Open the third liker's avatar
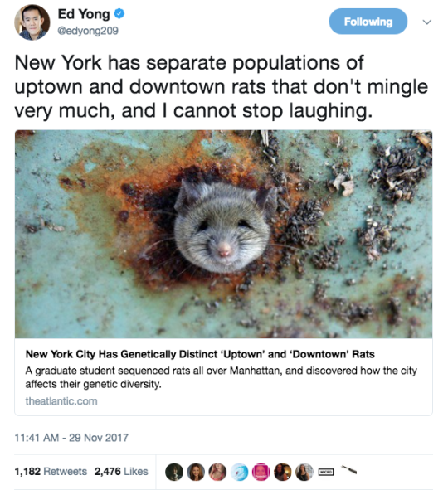The height and width of the screenshot is (490, 448). point(217,472)
